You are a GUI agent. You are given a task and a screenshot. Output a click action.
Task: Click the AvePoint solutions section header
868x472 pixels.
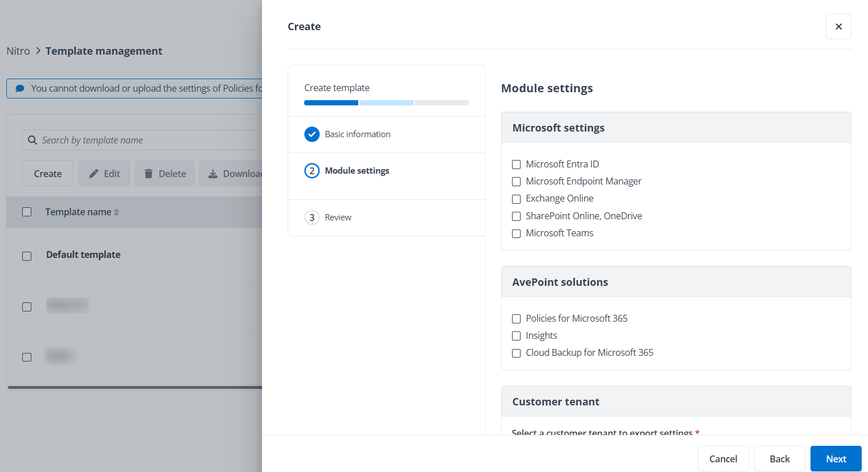676,282
